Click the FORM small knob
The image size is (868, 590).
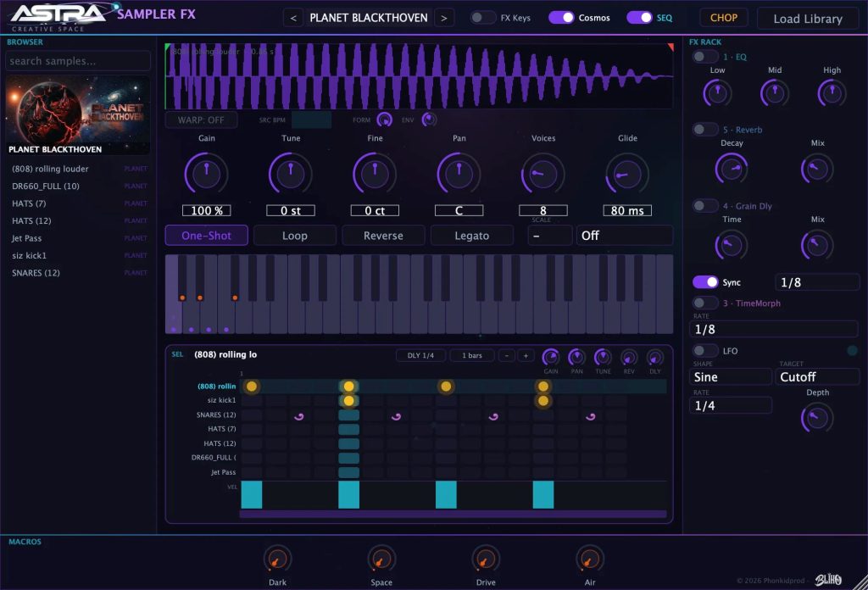tap(384, 120)
